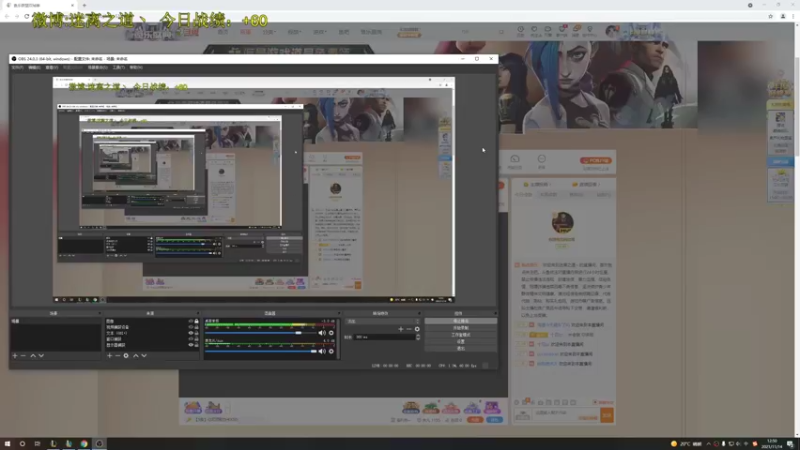This screenshot has width=800, height=450.
Task: Reload the browser page
Action: 27,16
